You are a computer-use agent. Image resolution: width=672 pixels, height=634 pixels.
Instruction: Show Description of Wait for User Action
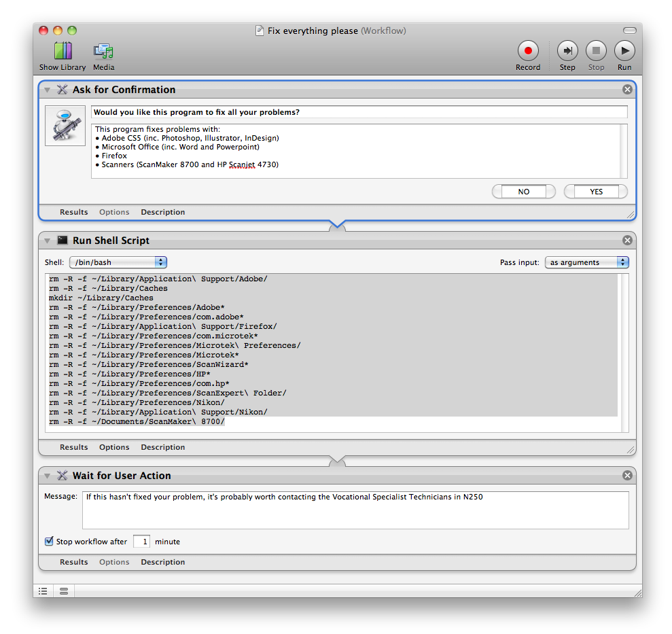[163, 561]
